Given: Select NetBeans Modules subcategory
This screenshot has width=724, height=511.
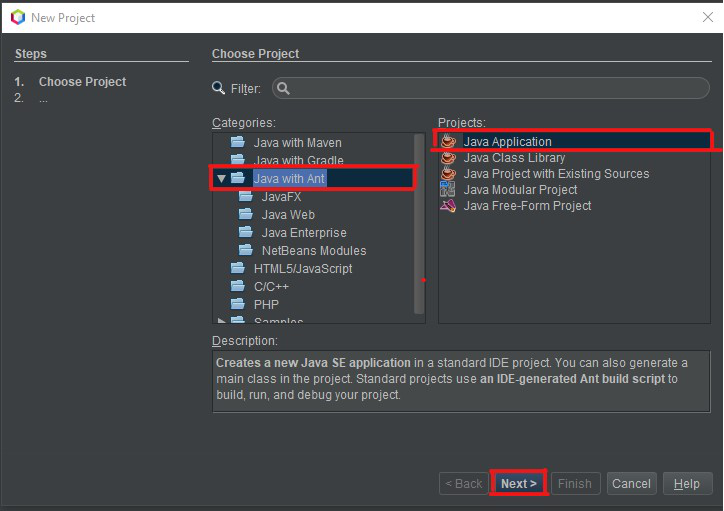Looking at the screenshot, I should pos(314,251).
